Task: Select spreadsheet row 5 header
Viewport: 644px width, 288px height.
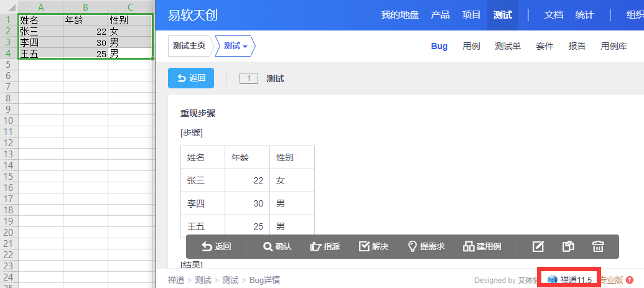Action: (9, 65)
